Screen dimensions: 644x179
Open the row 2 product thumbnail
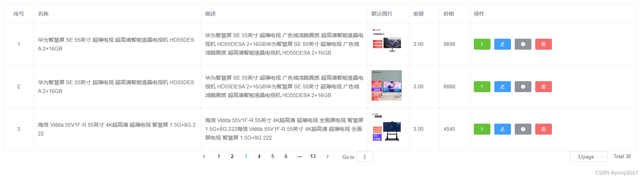pyautogui.click(x=387, y=85)
